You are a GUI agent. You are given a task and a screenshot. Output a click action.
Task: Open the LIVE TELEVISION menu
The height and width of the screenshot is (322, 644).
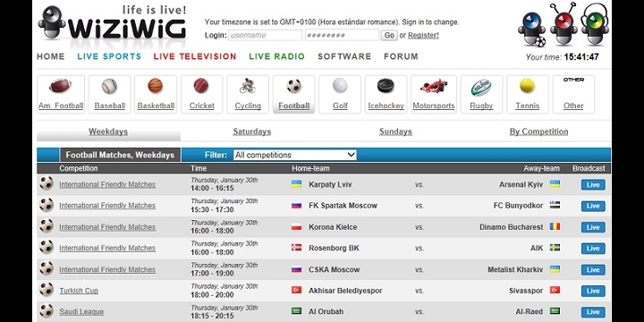(x=195, y=56)
